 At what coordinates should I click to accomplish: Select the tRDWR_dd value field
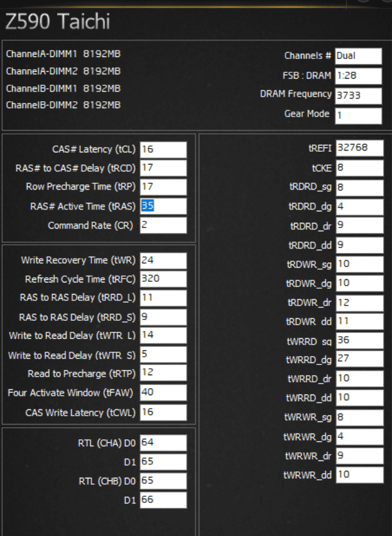[359, 321]
